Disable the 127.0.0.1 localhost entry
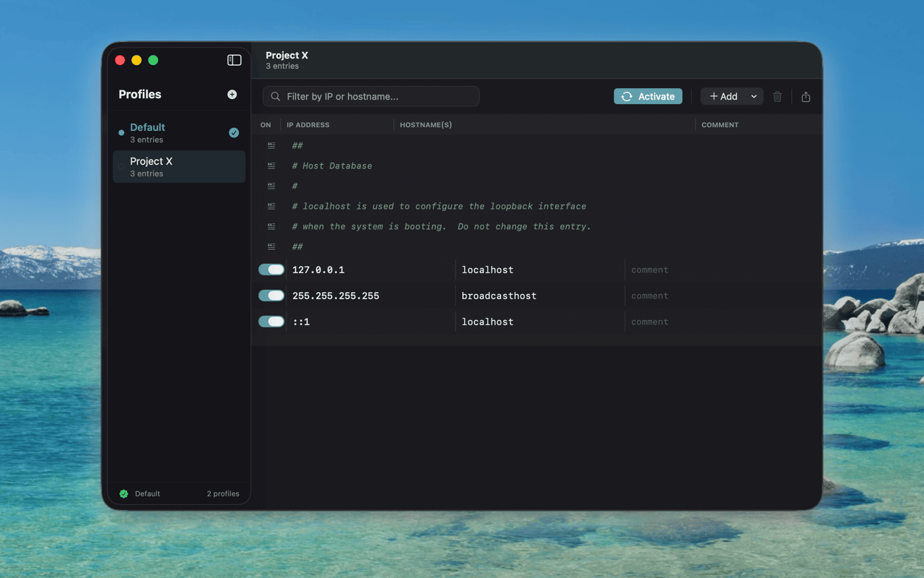Viewport: 924px width, 578px height. (270, 269)
